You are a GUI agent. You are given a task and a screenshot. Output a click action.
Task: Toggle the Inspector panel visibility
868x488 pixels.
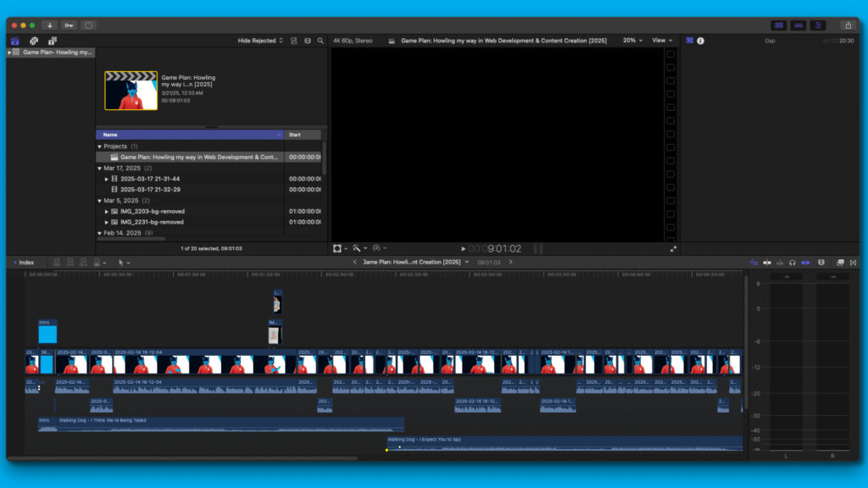pyautogui.click(x=818, y=25)
